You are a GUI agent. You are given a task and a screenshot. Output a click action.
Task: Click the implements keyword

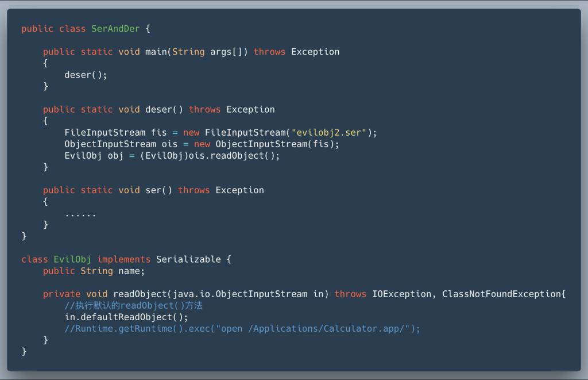coord(123,259)
